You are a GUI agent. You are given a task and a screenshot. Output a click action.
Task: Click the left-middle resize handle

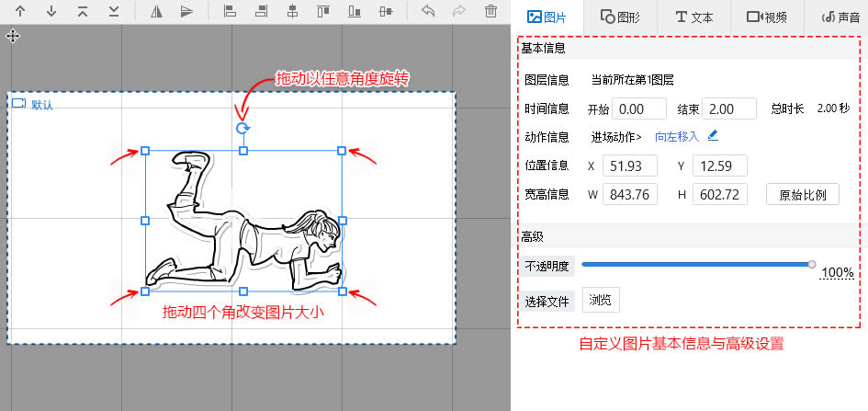[145, 221]
